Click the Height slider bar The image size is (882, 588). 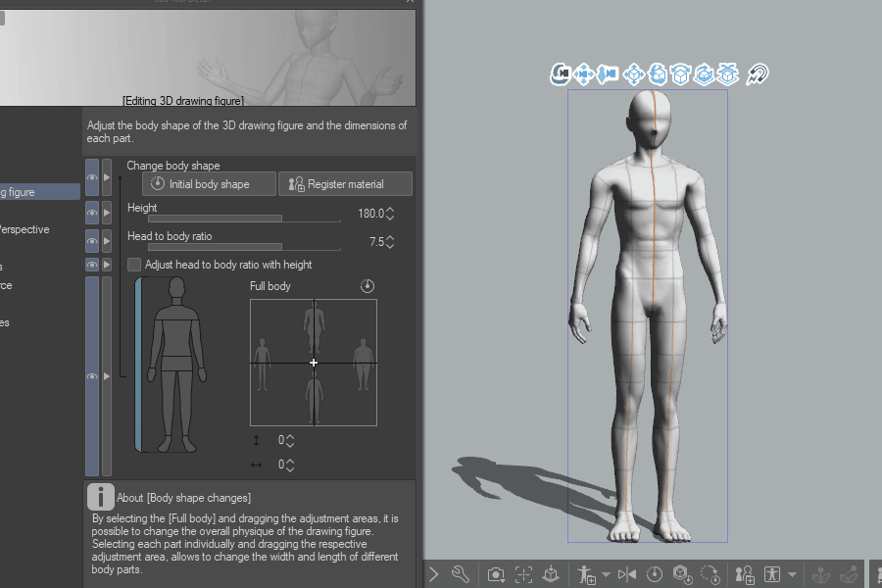pos(244,219)
